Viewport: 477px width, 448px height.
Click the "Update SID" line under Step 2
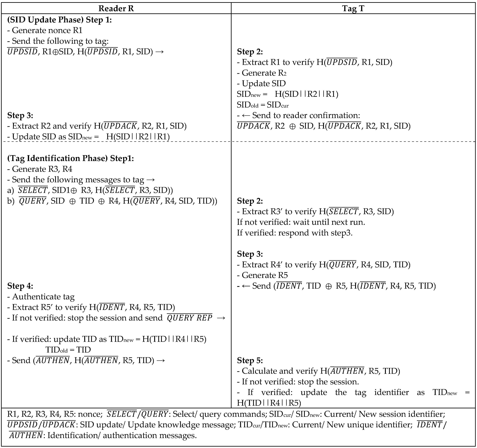tap(261, 83)
